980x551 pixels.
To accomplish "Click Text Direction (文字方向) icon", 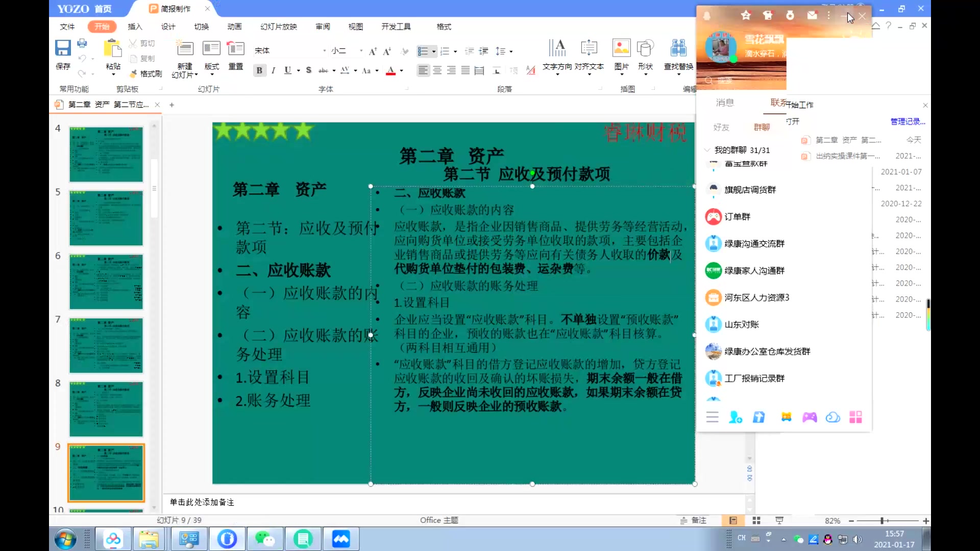I will click(x=557, y=48).
